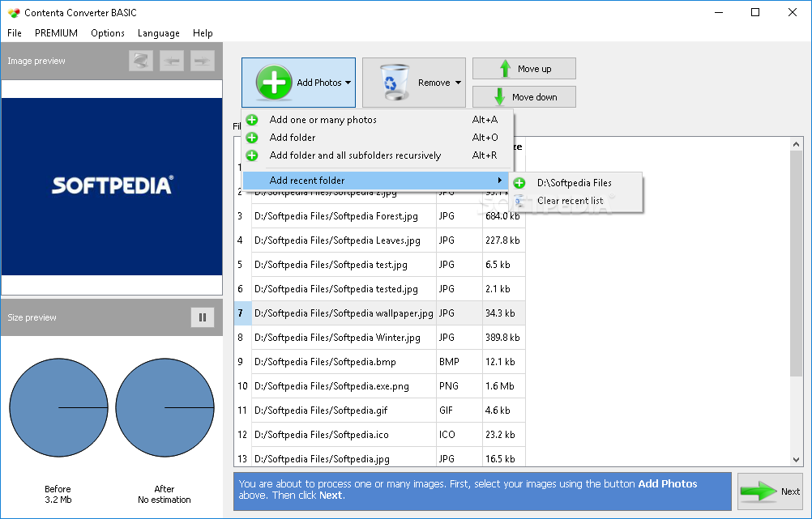Click the Before size pie chart
The image size is (812, 519).
[x=58, y=408]
